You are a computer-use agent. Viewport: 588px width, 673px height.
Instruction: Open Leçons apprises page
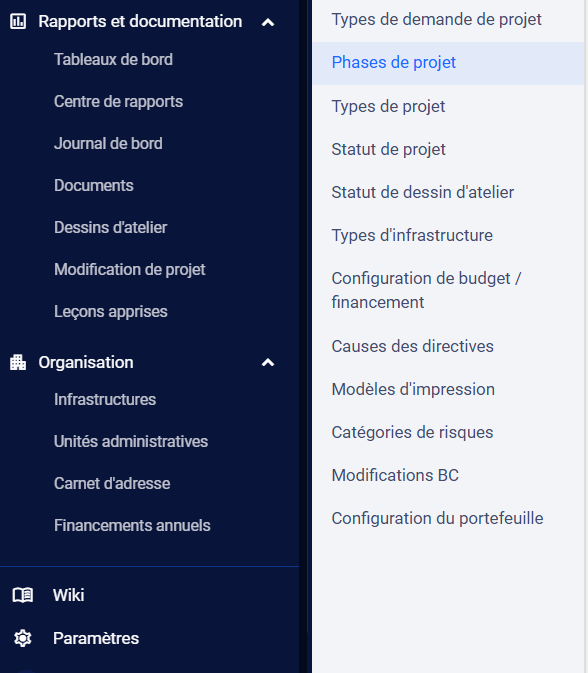[111, 312]
